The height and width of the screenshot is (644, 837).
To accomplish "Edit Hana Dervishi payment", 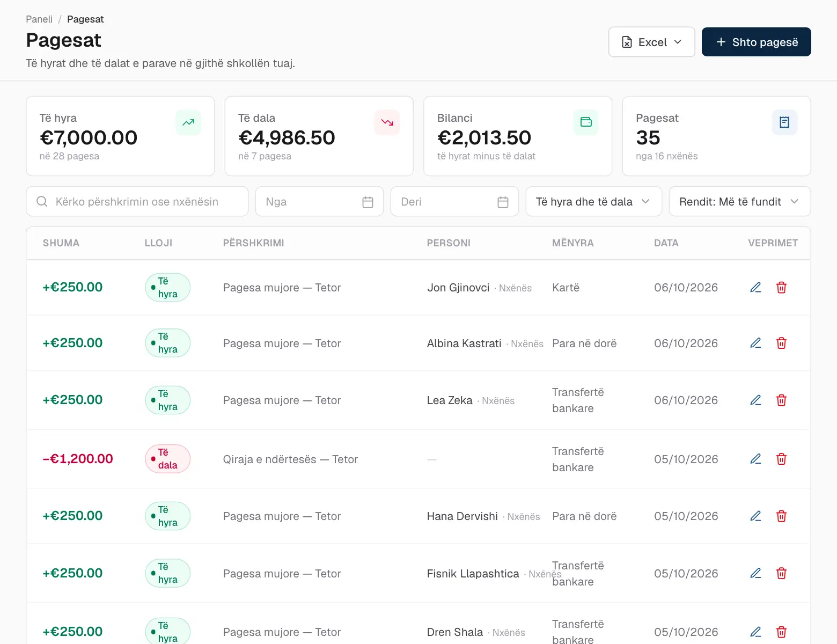I will [755, 516].
